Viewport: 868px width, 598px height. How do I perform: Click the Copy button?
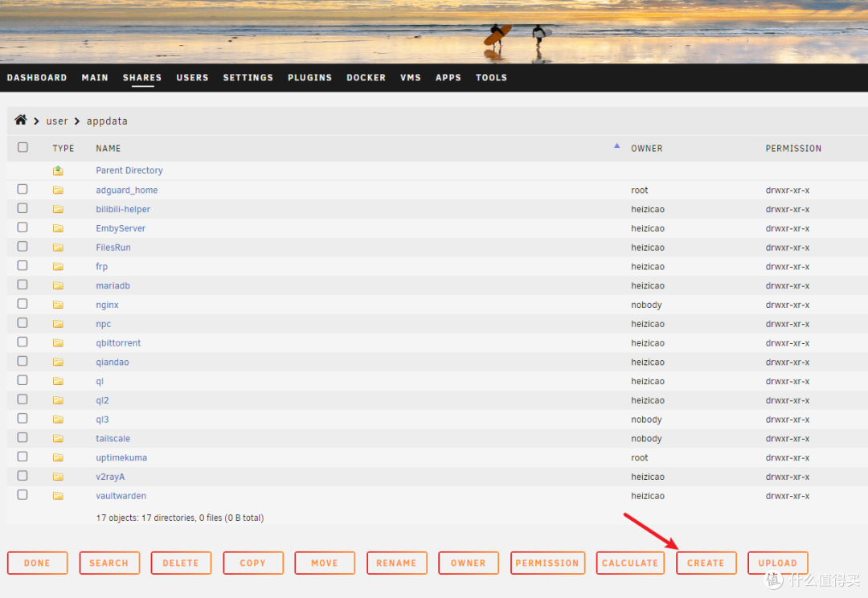point(253,563)
